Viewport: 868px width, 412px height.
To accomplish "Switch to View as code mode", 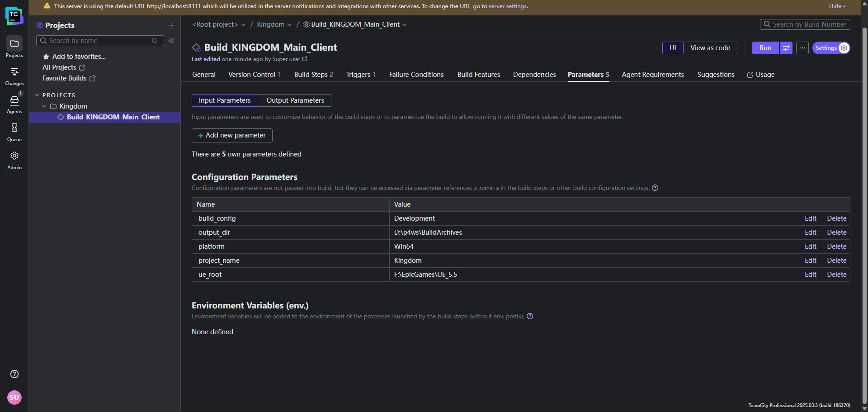I will coord(710,48).
